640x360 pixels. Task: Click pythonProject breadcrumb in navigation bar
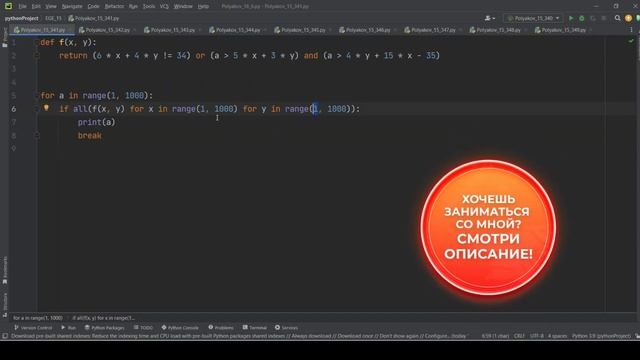(x=22, y=18)
